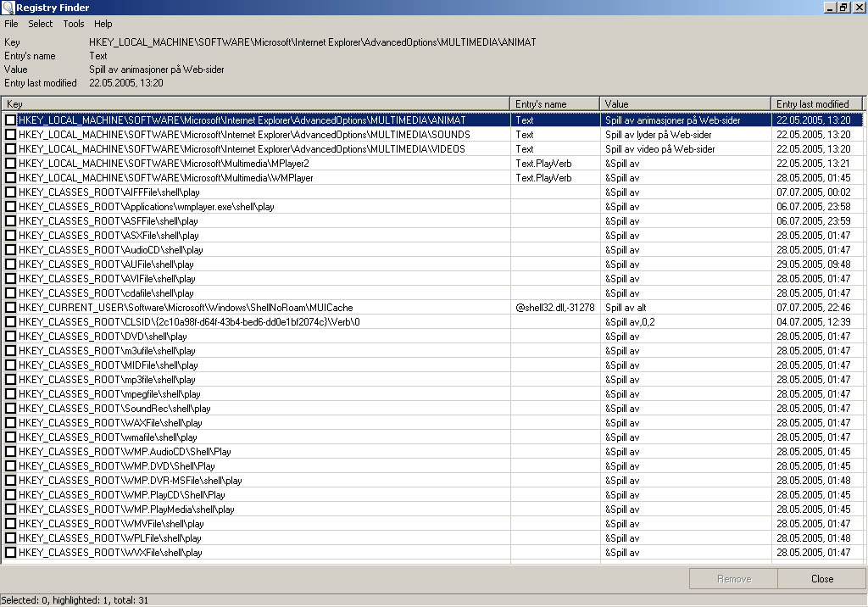Tick the WMVFile\shell\play checkbox
Viewport: 868px width, 607px height.
coord(10,523)
